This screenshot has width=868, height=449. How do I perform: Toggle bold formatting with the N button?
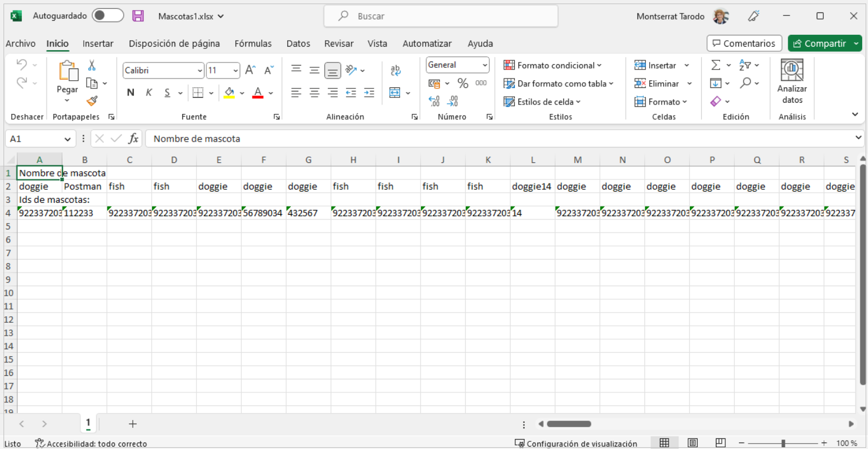point(129,93)
